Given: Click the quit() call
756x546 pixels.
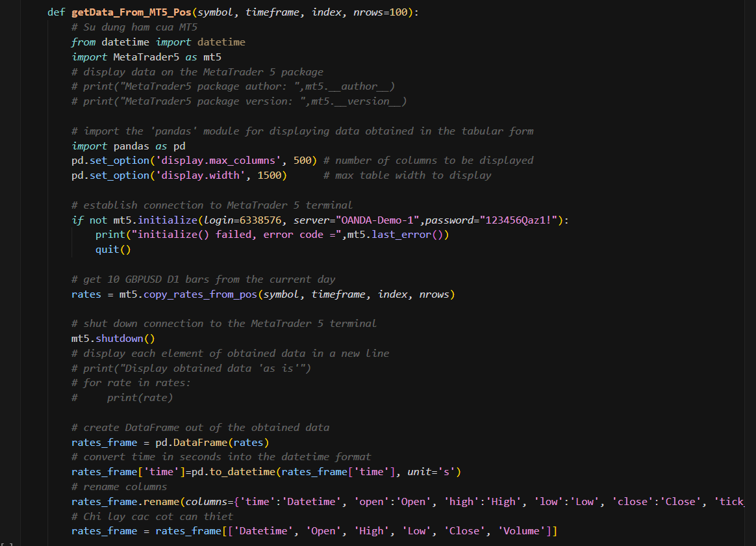Looking at the screenshot, I should point(112,250).
